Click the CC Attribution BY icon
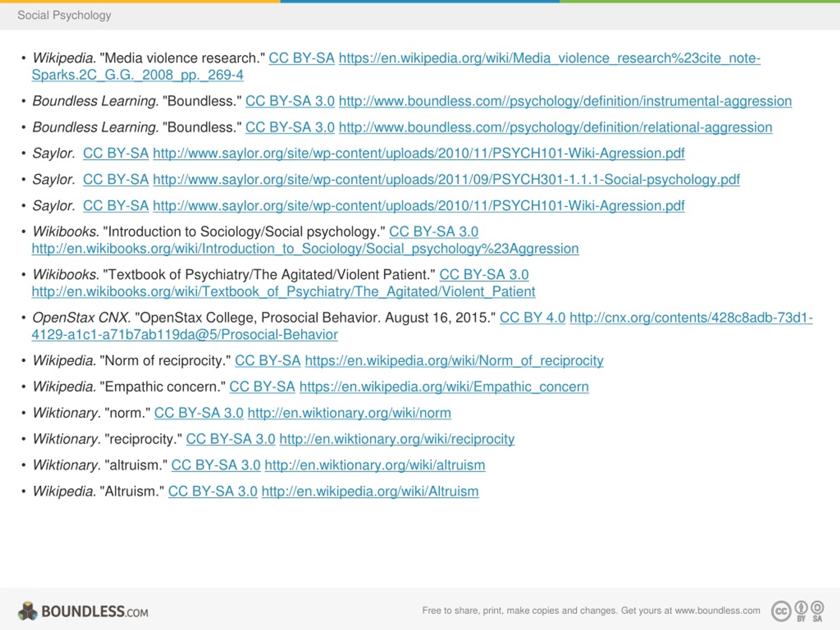Image resolution: width=840 pixels, height=630 pixels. (x=801, y=611)
